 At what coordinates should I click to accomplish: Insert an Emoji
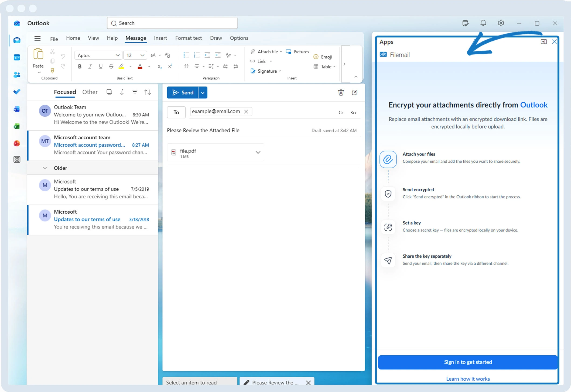click(x=323, y=57)
